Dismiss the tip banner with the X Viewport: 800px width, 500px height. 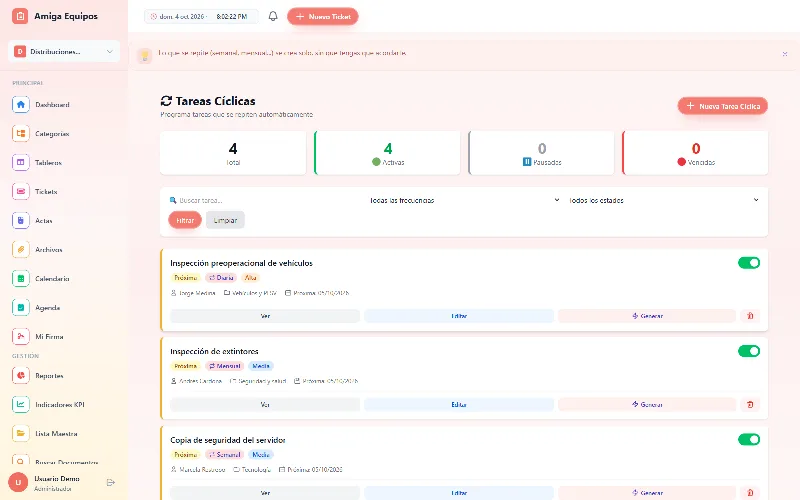coord(785,54)
